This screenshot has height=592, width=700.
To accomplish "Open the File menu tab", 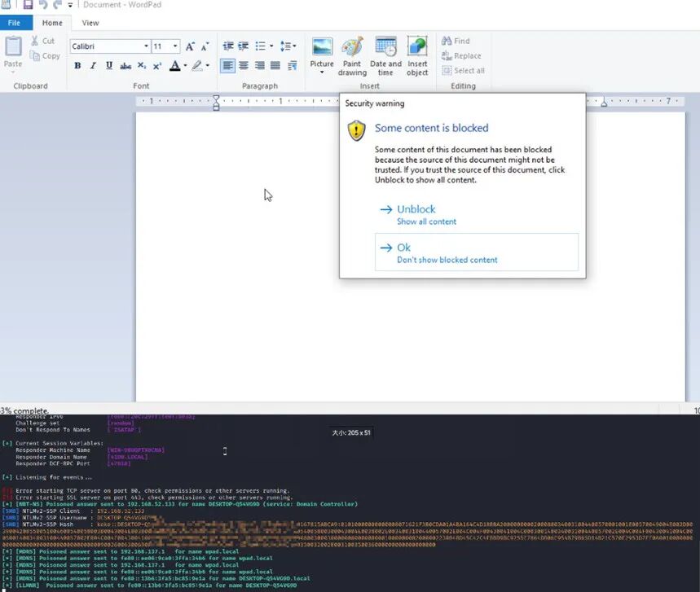I will tap(14, 23).
